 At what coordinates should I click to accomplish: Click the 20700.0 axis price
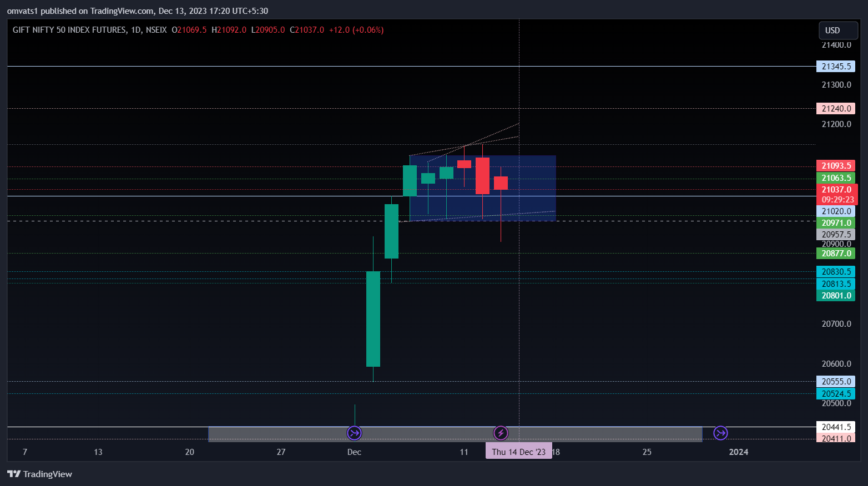[836, 324]
